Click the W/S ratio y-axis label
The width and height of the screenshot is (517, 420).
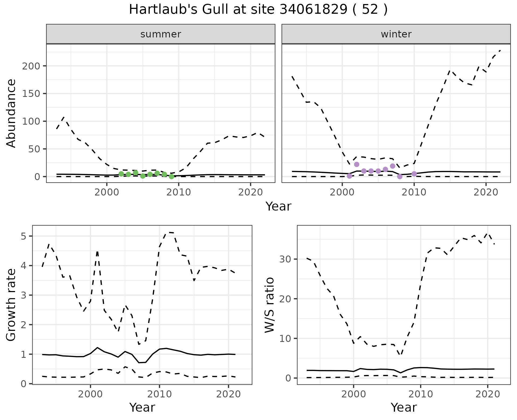coord(269,305)
